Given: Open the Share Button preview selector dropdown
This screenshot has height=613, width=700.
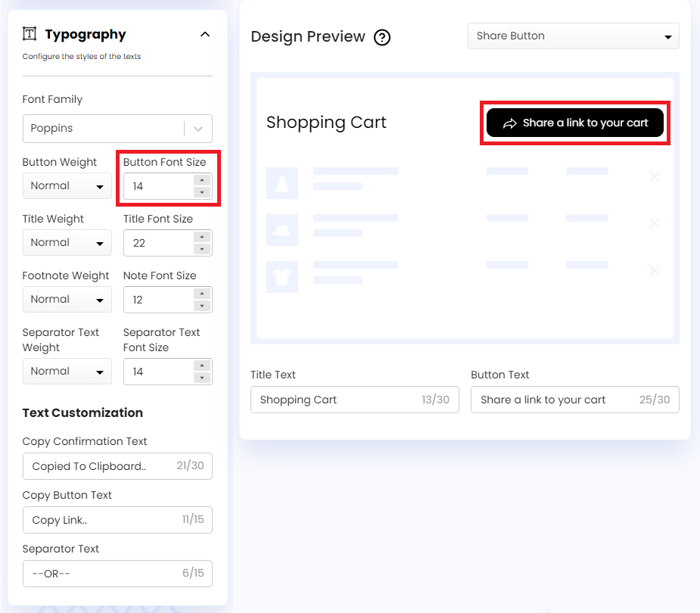Looking at the screenshot, I should pos(573,36).
